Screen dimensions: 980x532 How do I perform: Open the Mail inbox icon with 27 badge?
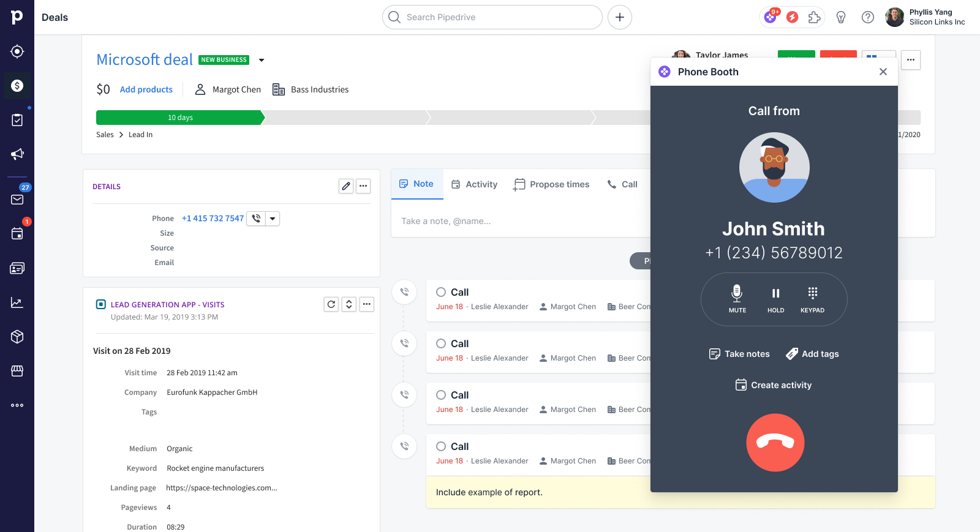pos(17,200)
